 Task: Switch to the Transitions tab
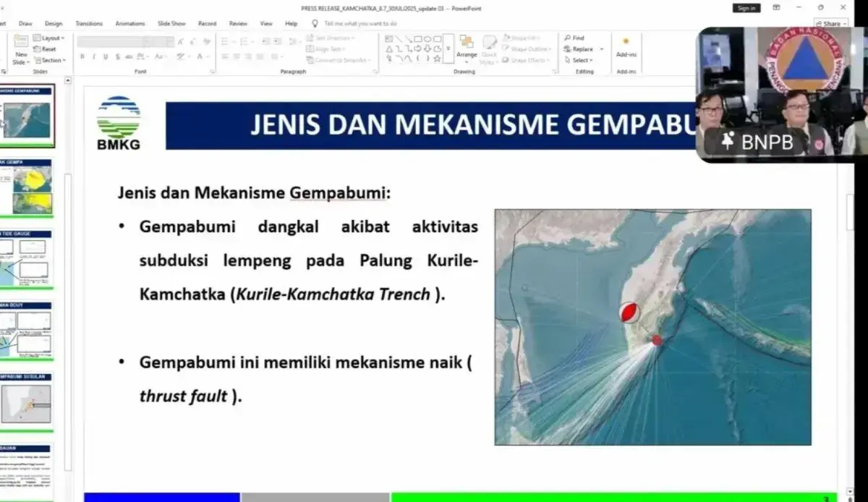[x=89, y=23]
